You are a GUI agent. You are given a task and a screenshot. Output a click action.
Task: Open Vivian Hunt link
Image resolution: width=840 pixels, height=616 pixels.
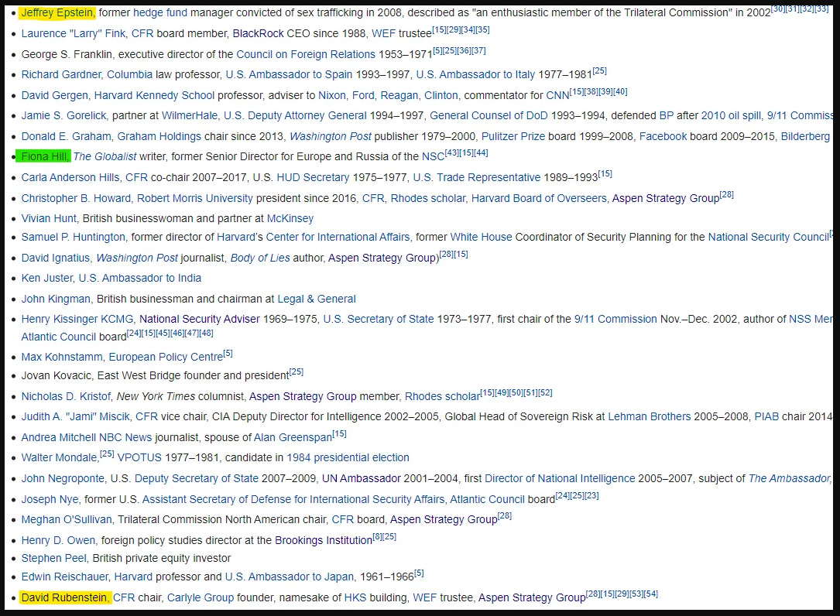50,218
